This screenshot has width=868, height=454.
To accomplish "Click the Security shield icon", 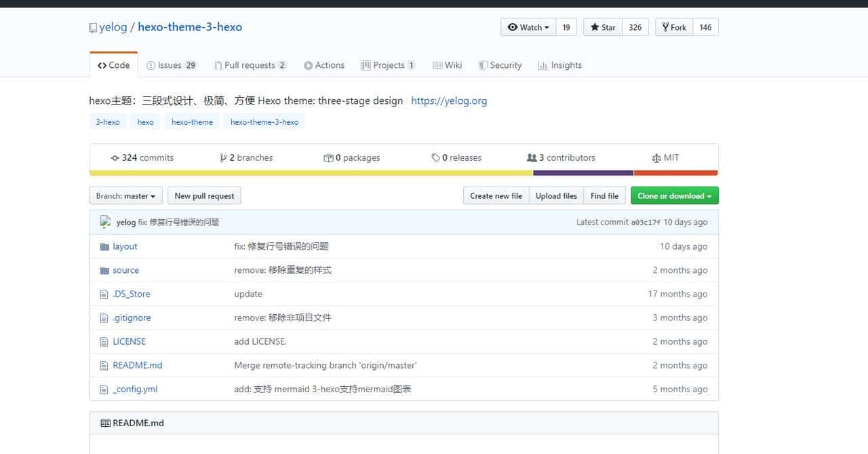I will [x=483, y=65].
